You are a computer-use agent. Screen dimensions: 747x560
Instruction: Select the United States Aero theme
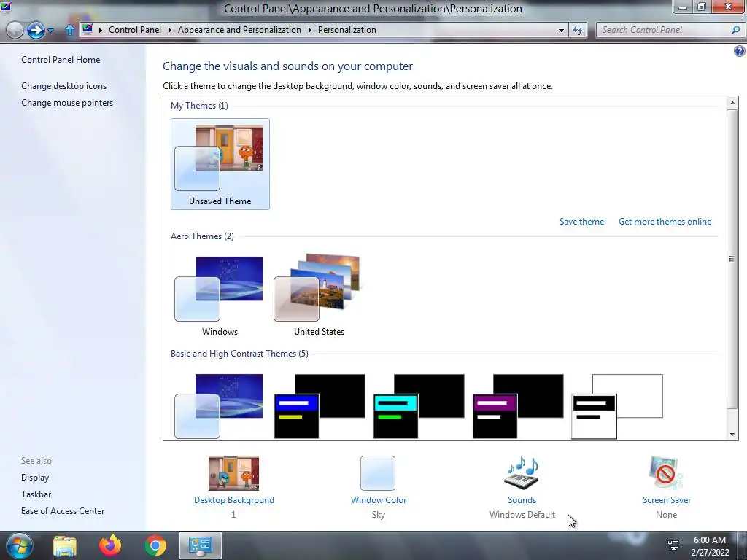pyautogui.click(x=319, y=295)
